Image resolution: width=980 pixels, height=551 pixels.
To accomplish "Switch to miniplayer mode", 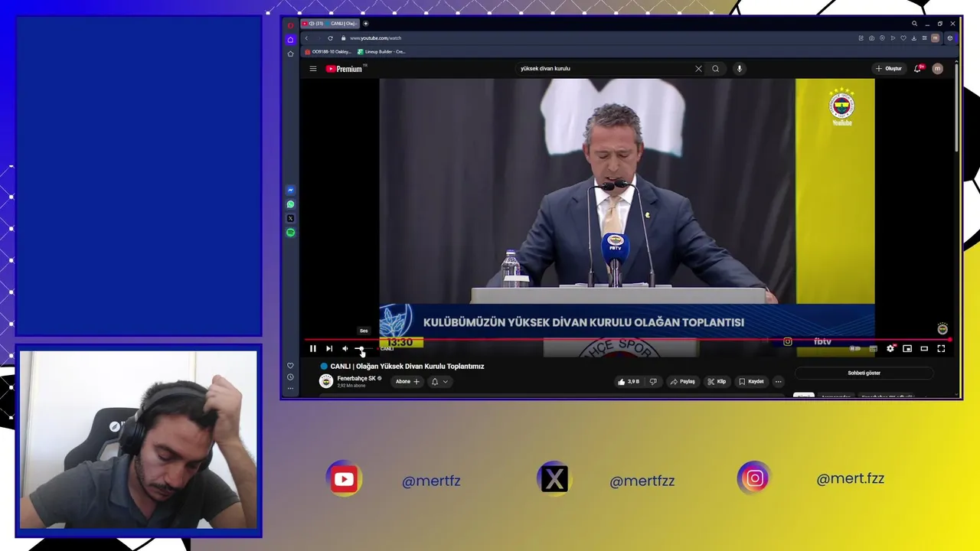I will [907, 348].
